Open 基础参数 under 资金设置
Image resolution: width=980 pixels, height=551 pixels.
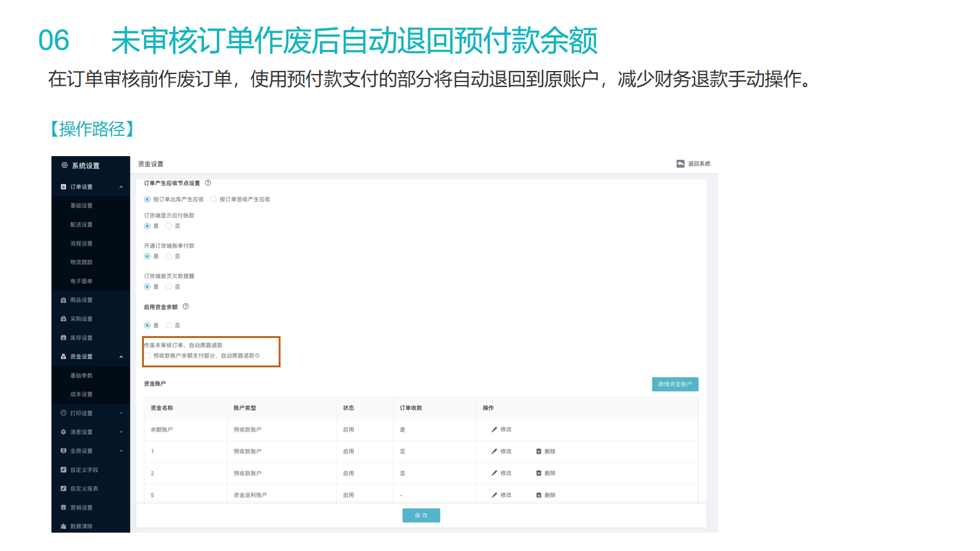click(81, 375)
